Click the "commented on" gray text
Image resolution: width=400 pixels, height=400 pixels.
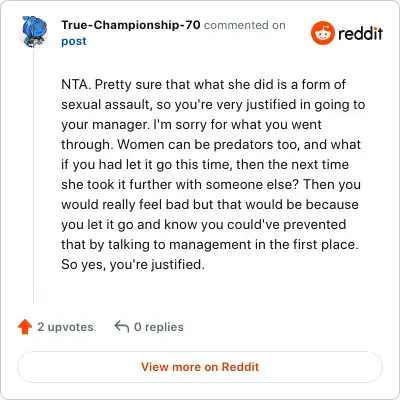[245, 25]
